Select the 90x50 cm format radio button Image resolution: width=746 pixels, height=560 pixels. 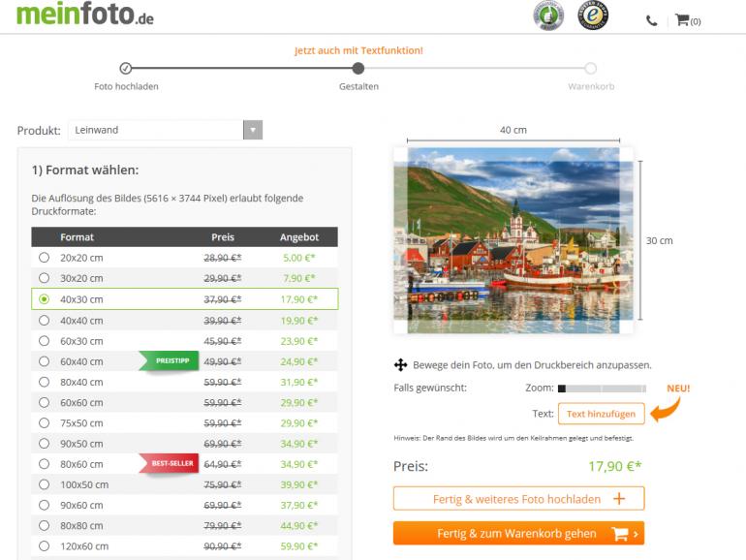click(x=44, y=443)
